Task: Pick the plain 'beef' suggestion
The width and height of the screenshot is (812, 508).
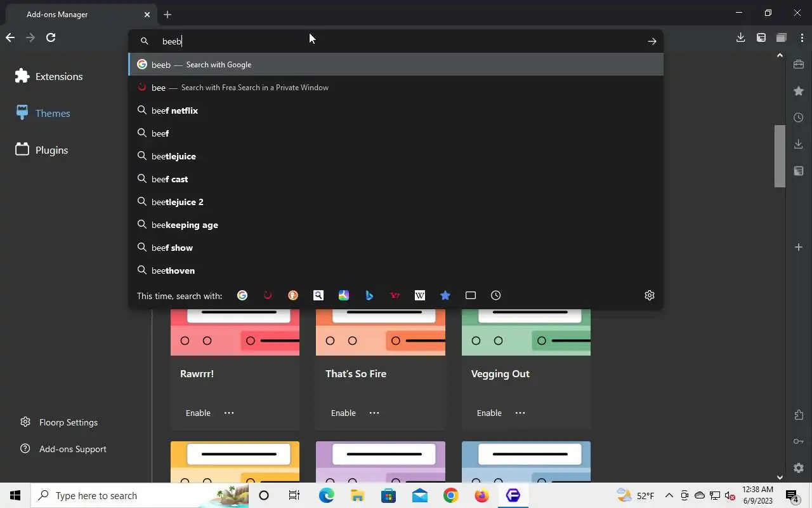Action: pos(396,133)
